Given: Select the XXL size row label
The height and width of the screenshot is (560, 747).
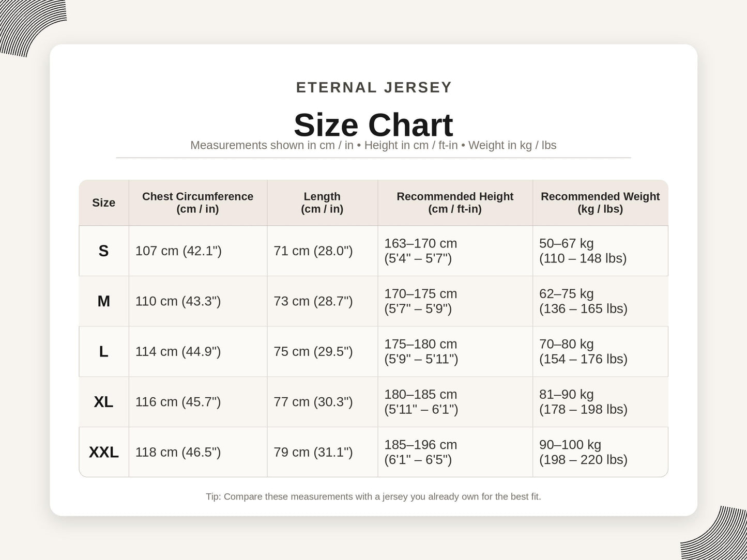Looking at the screenshot, I should [x=104, y=452].
